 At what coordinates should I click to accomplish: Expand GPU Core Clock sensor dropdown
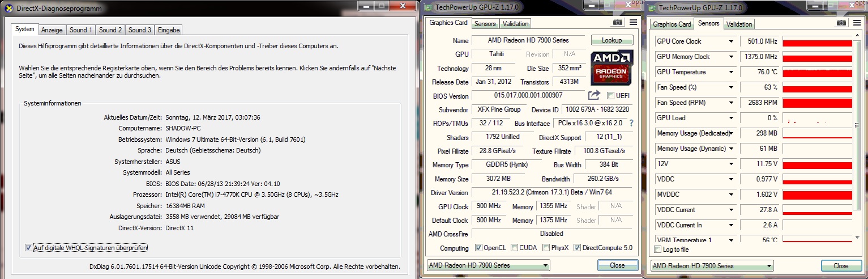[731, 41]
